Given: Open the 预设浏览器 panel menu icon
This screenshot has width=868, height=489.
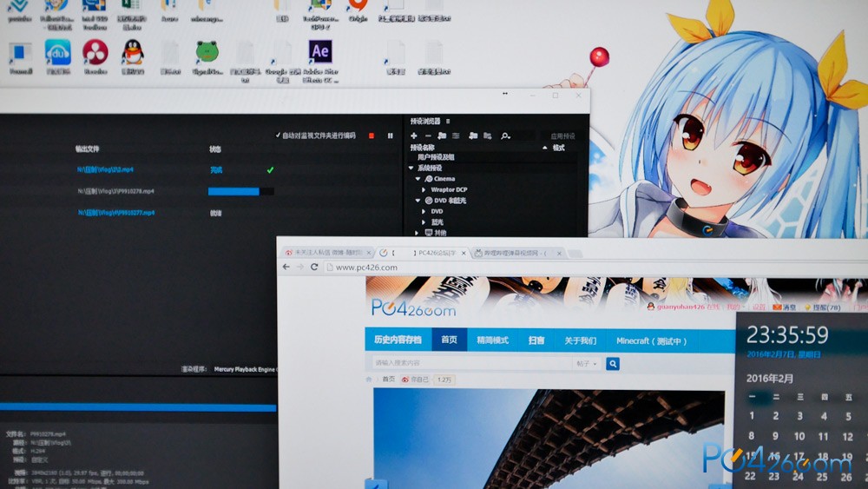Looking at the screenshot, I should tap(448, 122).
